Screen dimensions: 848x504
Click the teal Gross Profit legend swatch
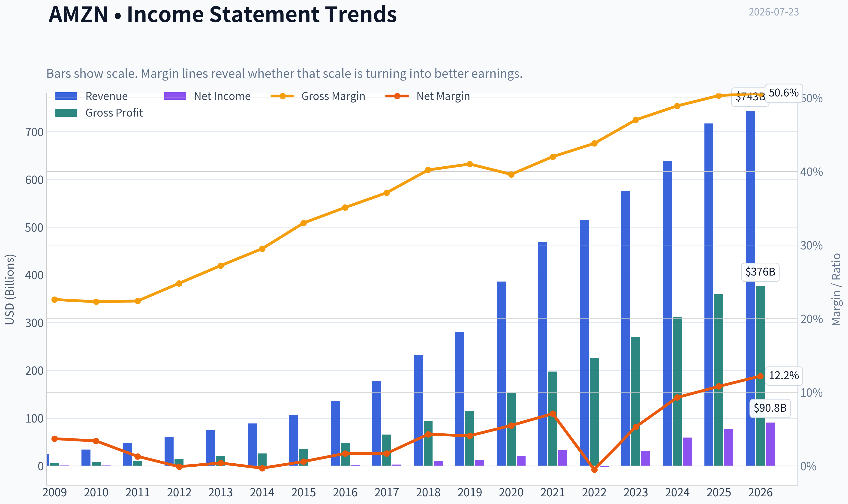(x=66, y=113)
